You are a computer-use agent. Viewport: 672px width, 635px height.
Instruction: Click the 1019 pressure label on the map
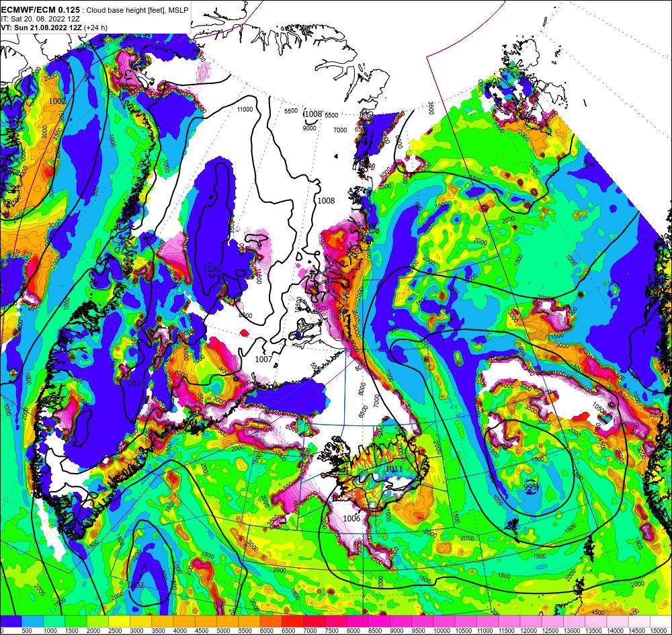136,383
